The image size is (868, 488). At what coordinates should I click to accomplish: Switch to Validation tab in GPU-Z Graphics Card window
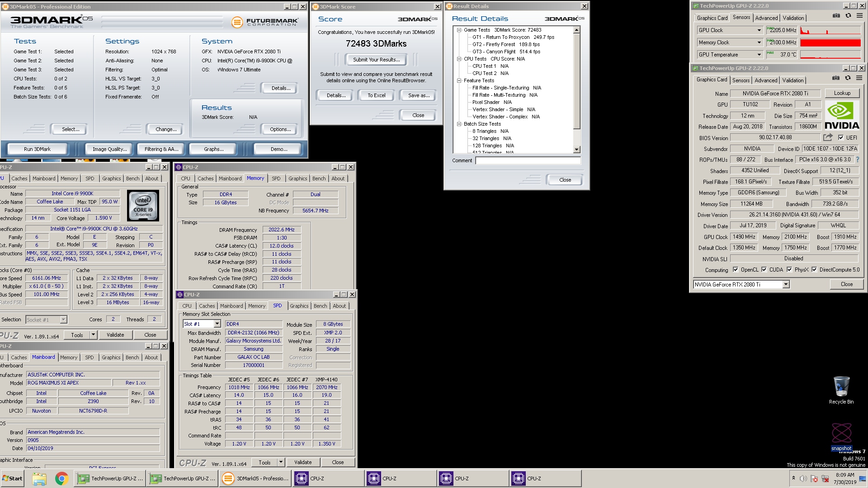[793, 80]
